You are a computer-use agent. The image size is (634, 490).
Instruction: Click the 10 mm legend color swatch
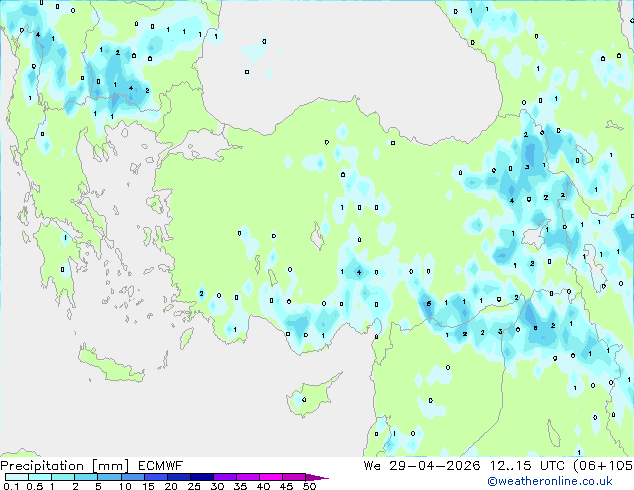point(132,477)
